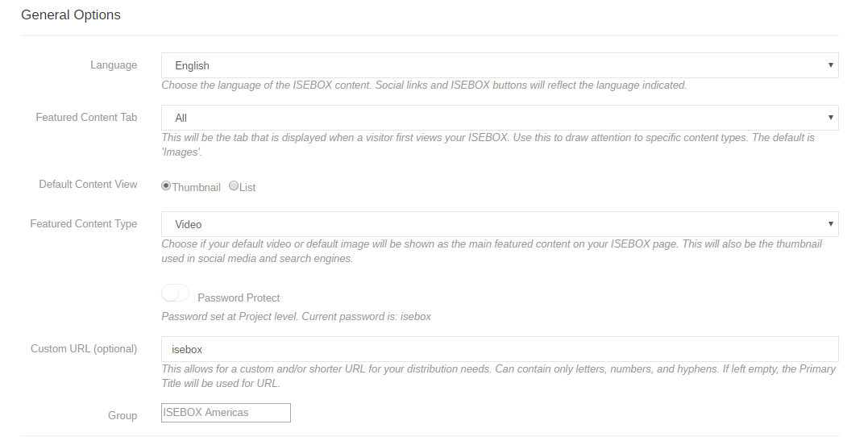Click the Language dropdown arrow
Viewport: 868px width, 437px height.
(830, 65)
